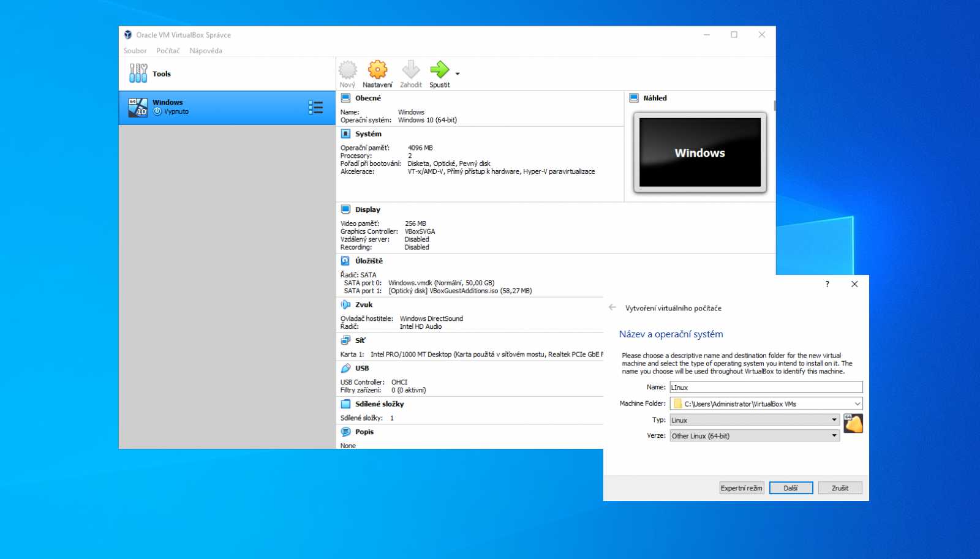Click the Linux OS type penguin icon
Screen dimensions: 980x559
click(853, 423)
